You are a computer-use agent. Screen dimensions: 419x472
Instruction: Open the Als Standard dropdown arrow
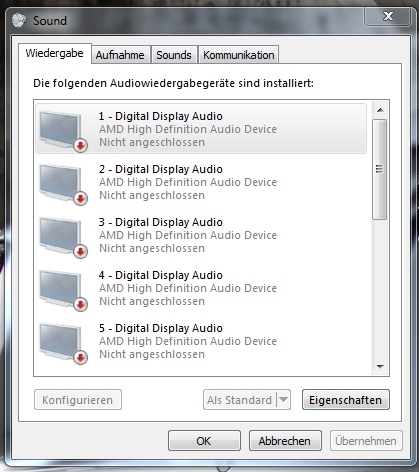(284, 399)
